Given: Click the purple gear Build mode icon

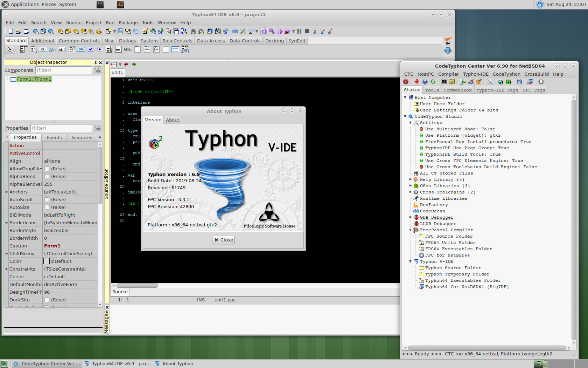Looking at the screenshot, I should point(264,31).
